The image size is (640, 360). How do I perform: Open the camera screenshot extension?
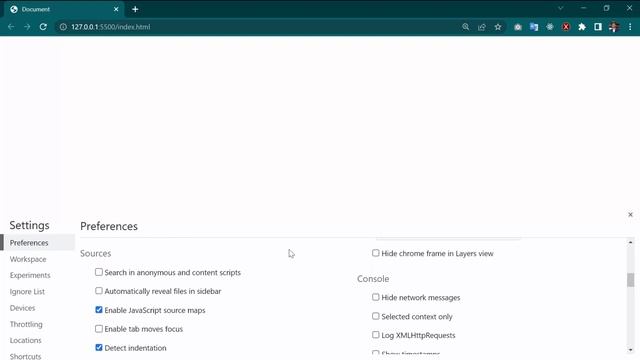click(x=518, y=27)
